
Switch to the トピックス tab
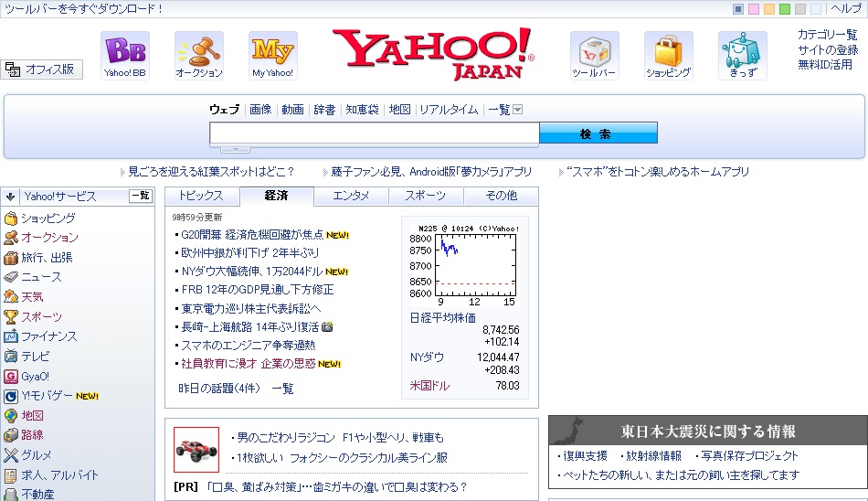202,196
